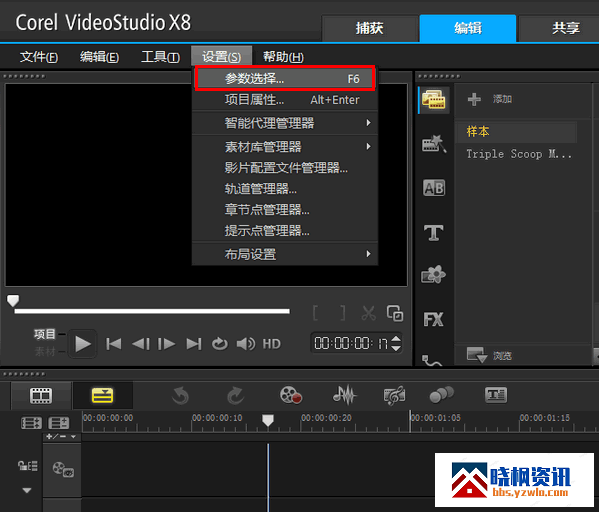
Task: Toggle repeat playback
Action: (220, 344)
